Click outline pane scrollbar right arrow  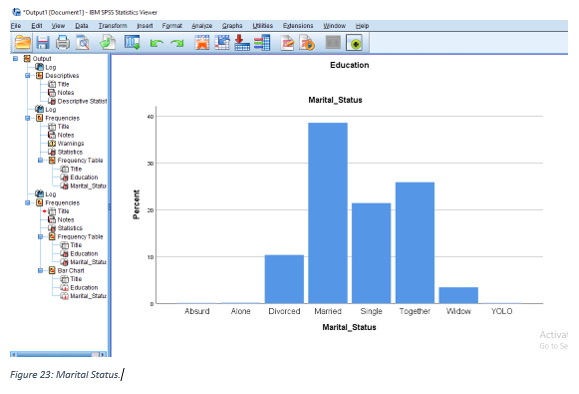pyautogui.click(x=103, y=354)
